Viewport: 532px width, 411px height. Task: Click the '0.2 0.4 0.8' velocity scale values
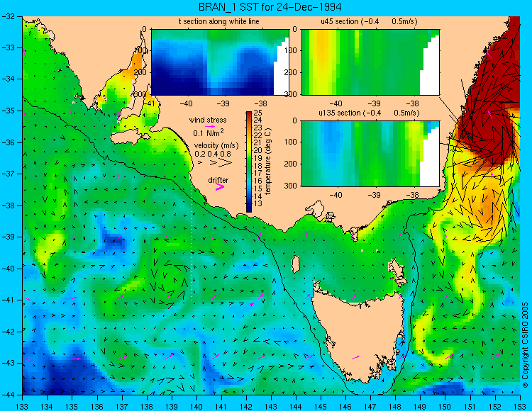pos(213,154)
